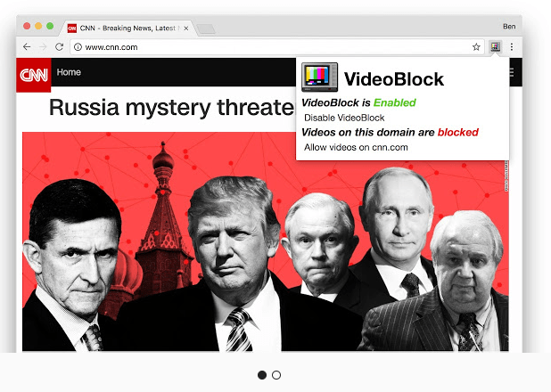Switch to the CNN Breaking News tab
This screenshot has width=551, height=392.
(x=128, y=29)
